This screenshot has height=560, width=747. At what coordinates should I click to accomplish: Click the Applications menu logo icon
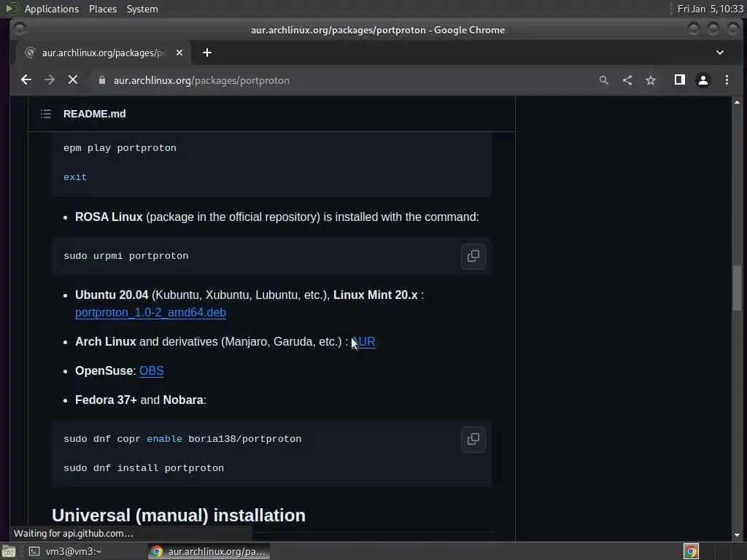pos(12,9)
